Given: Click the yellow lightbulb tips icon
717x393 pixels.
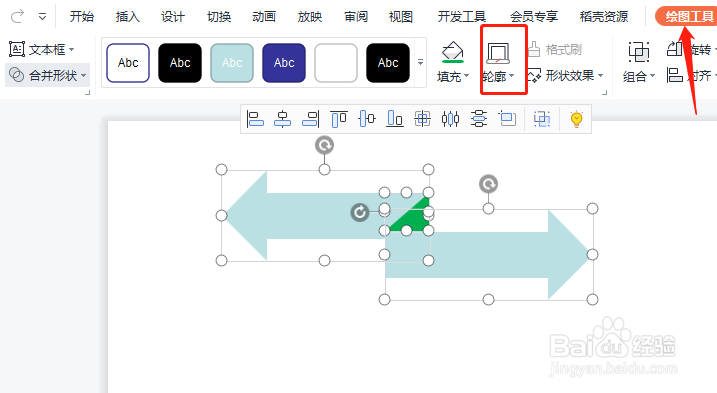Looking at the screenshot, I should pyautogui.click(x=577, y=119).
